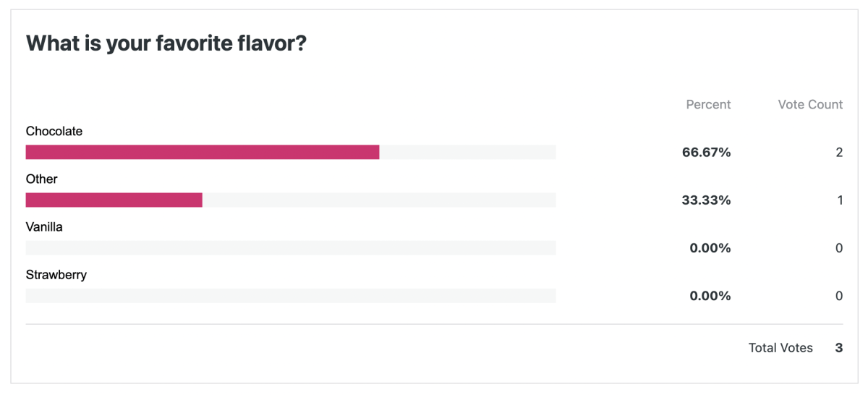Click Strawberry's 0.00% percentage value

coord(710,296)
